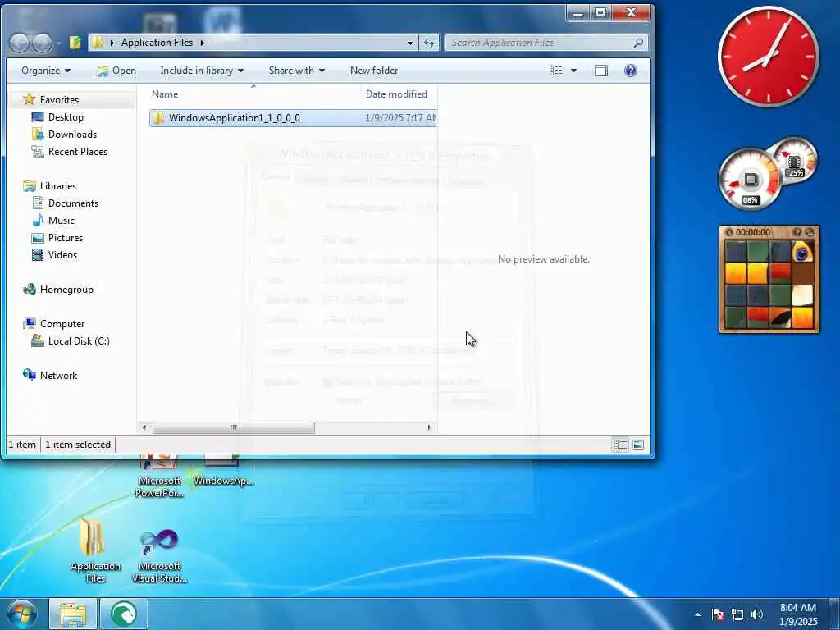
Task: Click the picture puzzle timer icon
Action: pos(729,232)
